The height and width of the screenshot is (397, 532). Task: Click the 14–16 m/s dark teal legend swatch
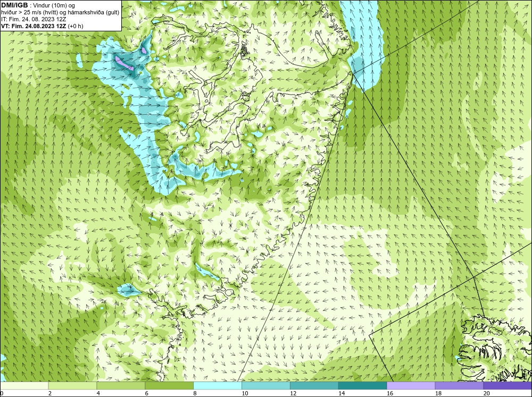[x=362, y=385]
